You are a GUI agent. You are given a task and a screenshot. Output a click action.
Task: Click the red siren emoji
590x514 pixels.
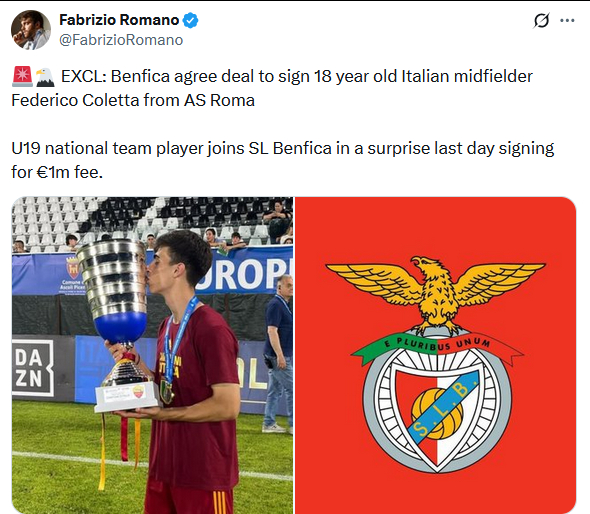22,76
